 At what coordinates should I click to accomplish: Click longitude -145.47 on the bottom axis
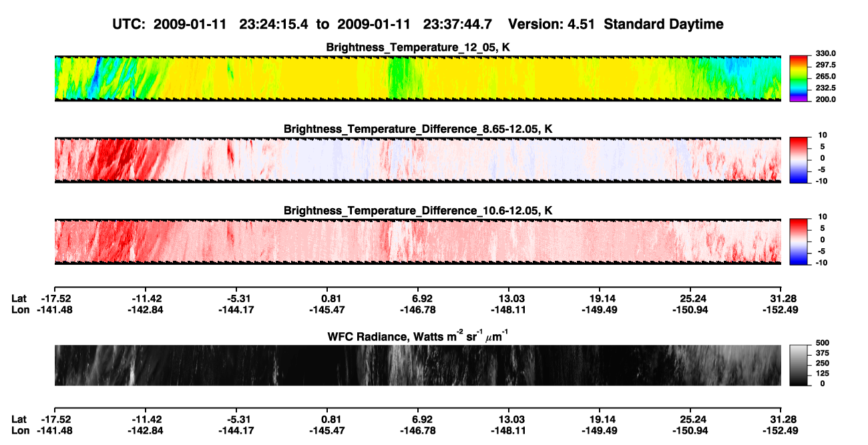pos(327,430)
